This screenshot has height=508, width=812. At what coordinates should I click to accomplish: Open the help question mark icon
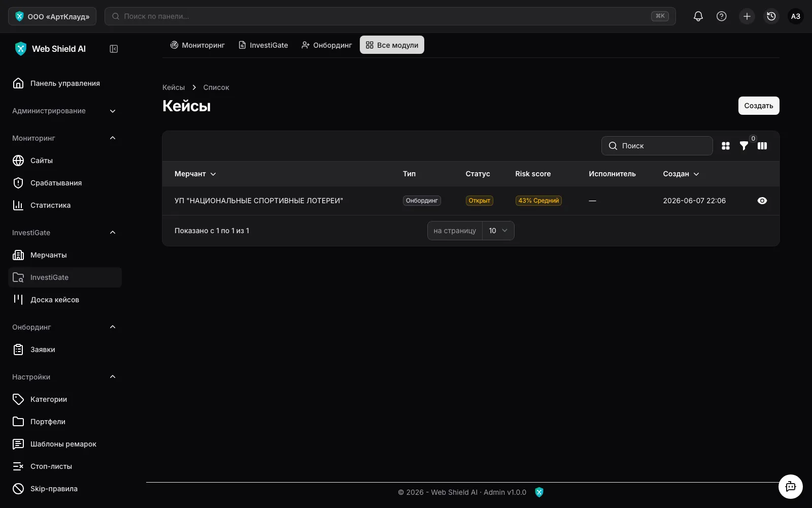(x=721, y=16)
